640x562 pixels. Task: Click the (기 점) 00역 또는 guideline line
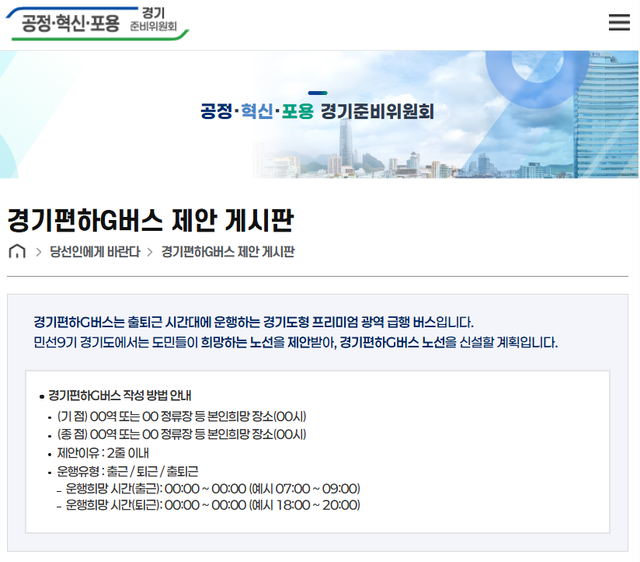pos(182,417)
